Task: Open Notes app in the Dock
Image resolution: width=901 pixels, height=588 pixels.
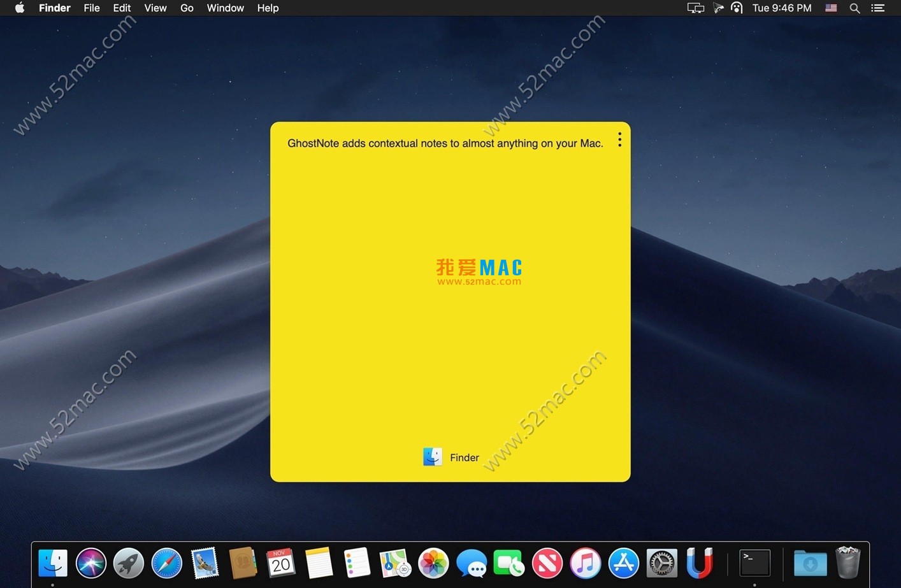Action: point(319,563)
